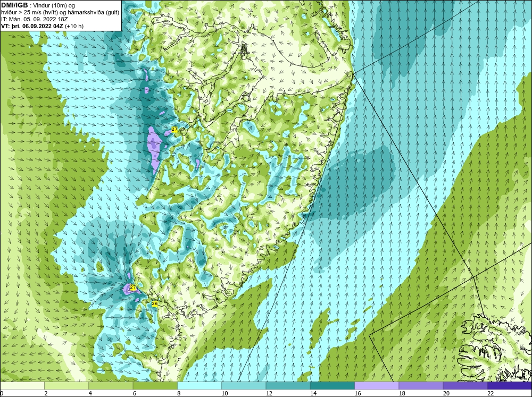Click the 'VT: þri. 06.09.2022 04Z' valid time
The width and height of the screenshot is (532, 397).
[32, 26]
